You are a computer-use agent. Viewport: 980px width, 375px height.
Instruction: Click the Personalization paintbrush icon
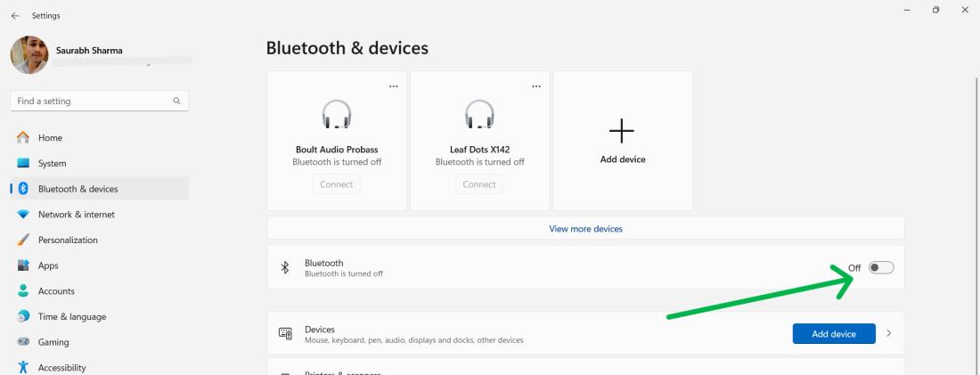pos(24,240)
